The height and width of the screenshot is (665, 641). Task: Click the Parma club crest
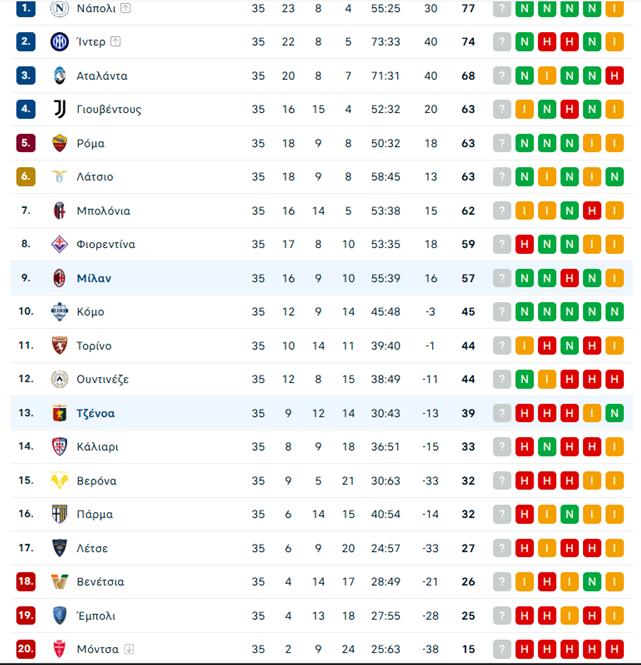pyautogui.click(x=59, y=514)
